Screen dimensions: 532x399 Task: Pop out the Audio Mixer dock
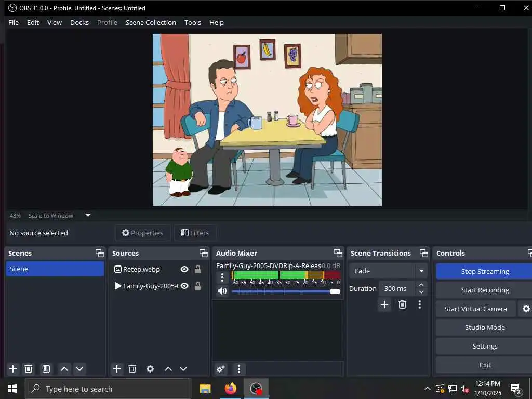[x=338, y=253]
